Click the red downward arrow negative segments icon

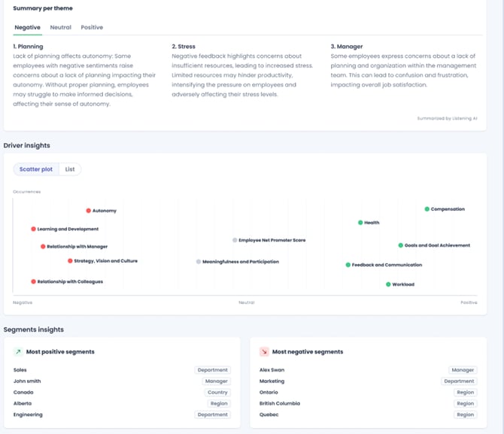coord(264,351)
